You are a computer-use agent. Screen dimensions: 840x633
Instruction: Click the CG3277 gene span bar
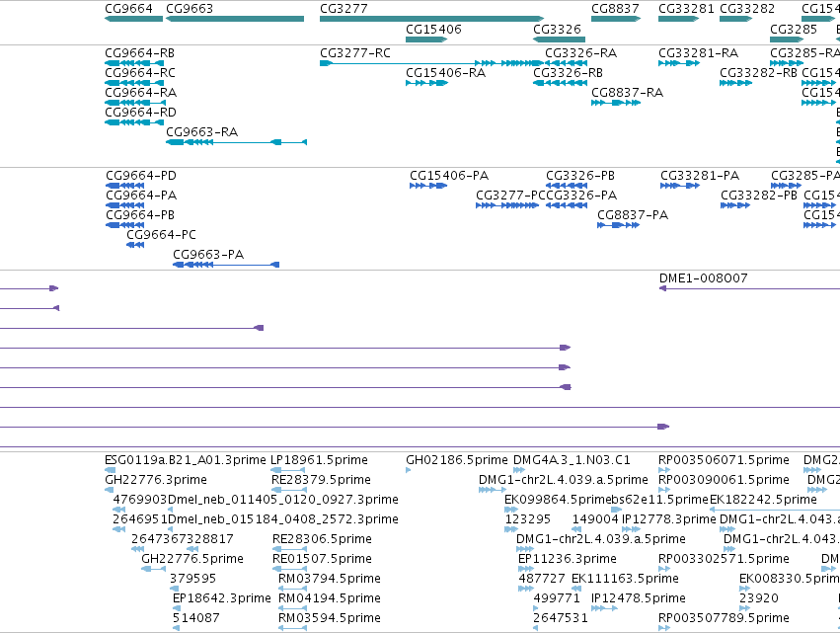[431, 19]
